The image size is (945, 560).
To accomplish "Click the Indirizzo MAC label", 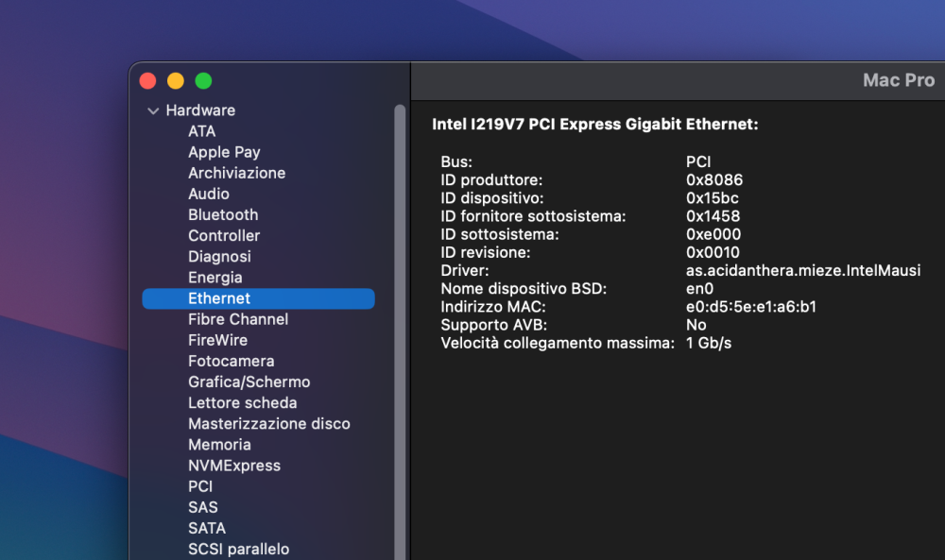I will click(493, 307).
